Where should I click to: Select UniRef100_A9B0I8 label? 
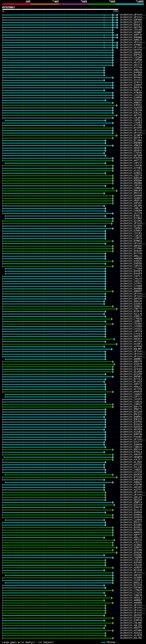(x=131, y=70)
